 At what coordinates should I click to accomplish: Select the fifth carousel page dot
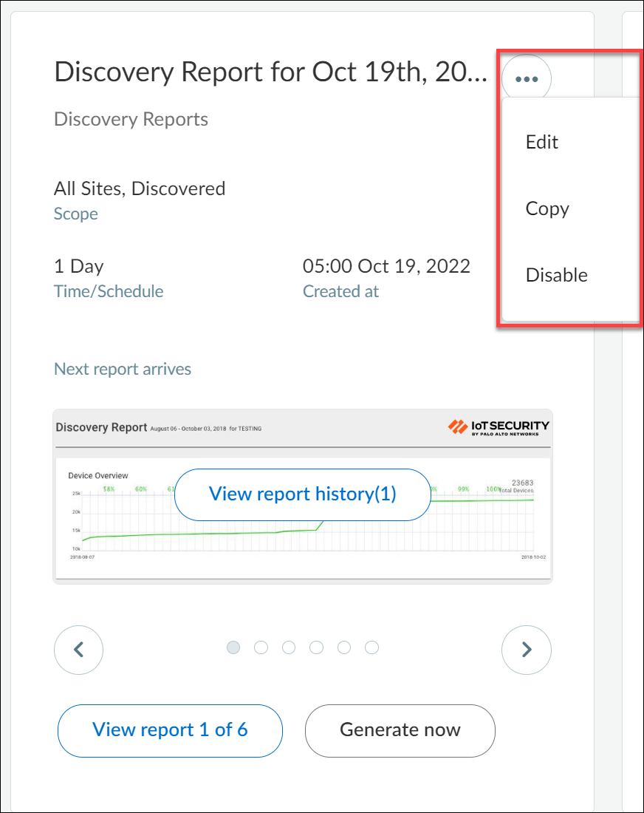pyautogui.click(x=344, y=647)
